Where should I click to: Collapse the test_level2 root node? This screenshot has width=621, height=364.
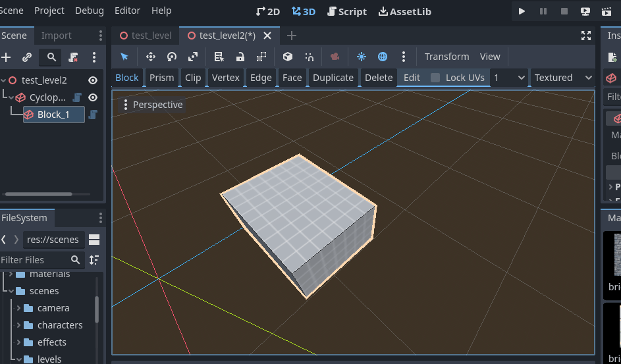3,80
